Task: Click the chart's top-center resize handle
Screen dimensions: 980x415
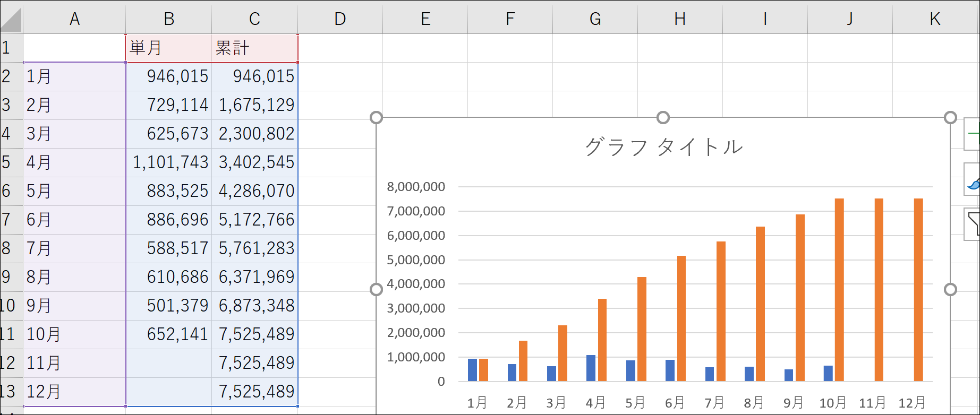Action: (x=663, y=117)
